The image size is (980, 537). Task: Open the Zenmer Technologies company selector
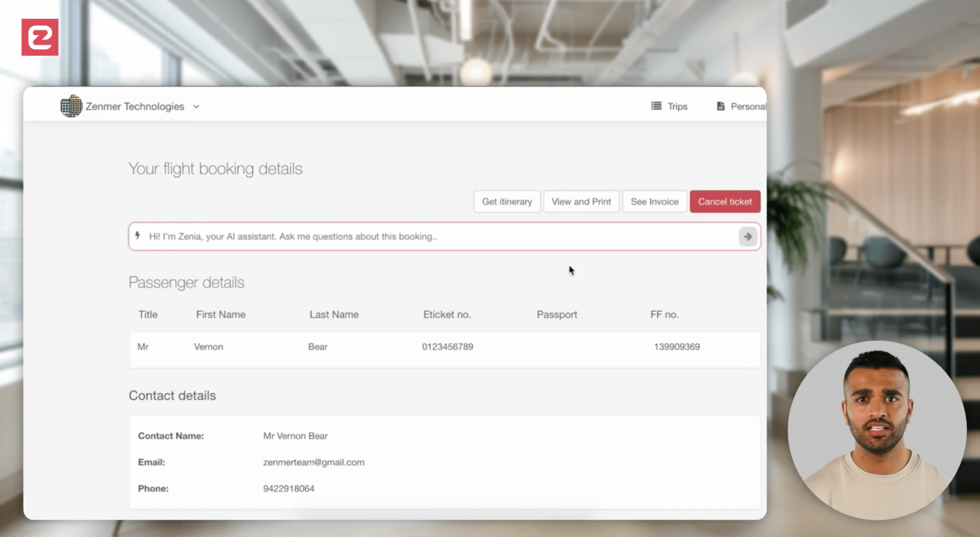(135, 106)
